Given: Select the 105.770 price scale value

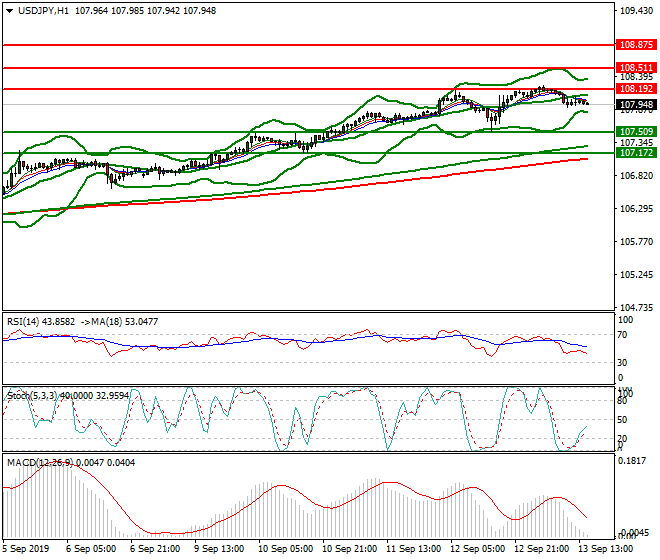Looking at the screenshot, I should [636, 242].
